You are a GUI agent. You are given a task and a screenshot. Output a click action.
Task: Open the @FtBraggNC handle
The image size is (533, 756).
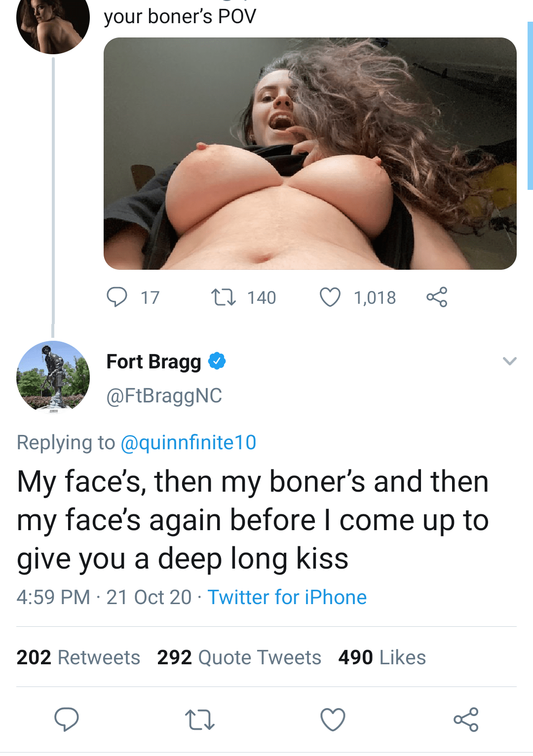pos(164,396)
